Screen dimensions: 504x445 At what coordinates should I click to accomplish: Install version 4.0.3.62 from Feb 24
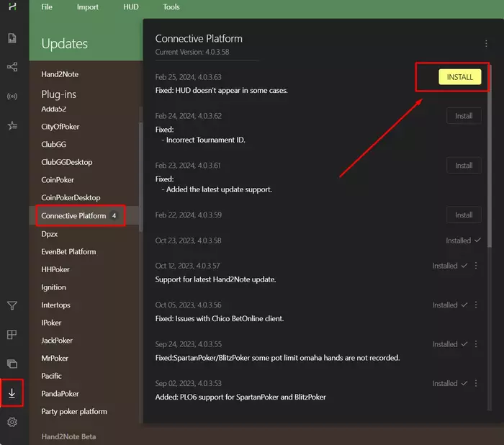(x=464, y=116)
